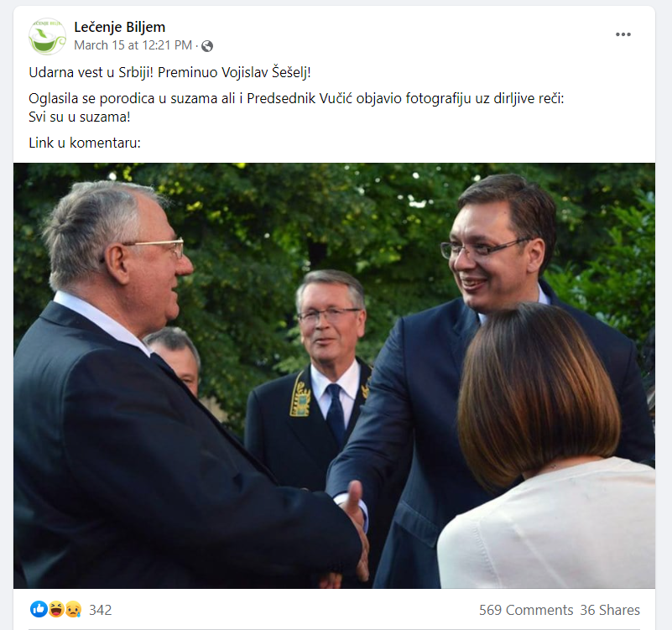
Task: Click the globe public audience icon
Action: [x=207, y=46]
